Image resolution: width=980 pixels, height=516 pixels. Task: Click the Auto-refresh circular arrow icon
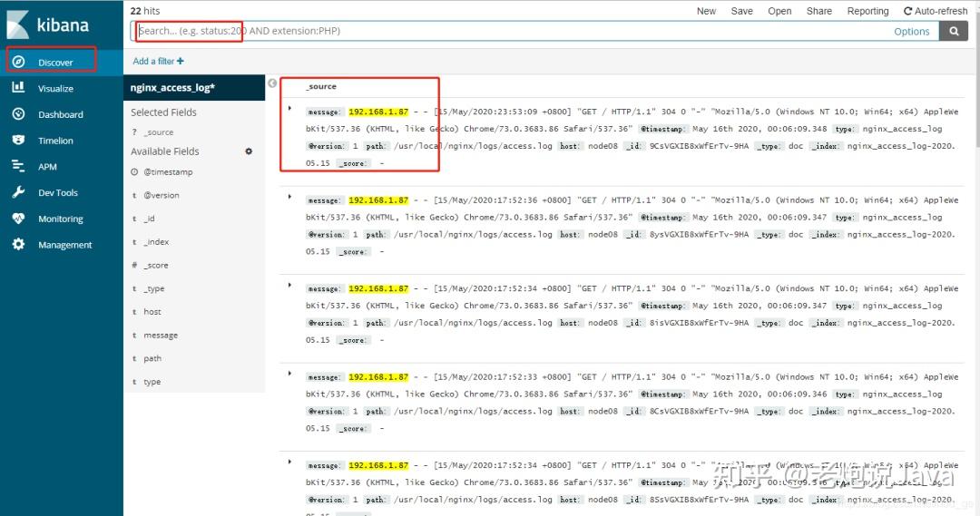[907, 11]
